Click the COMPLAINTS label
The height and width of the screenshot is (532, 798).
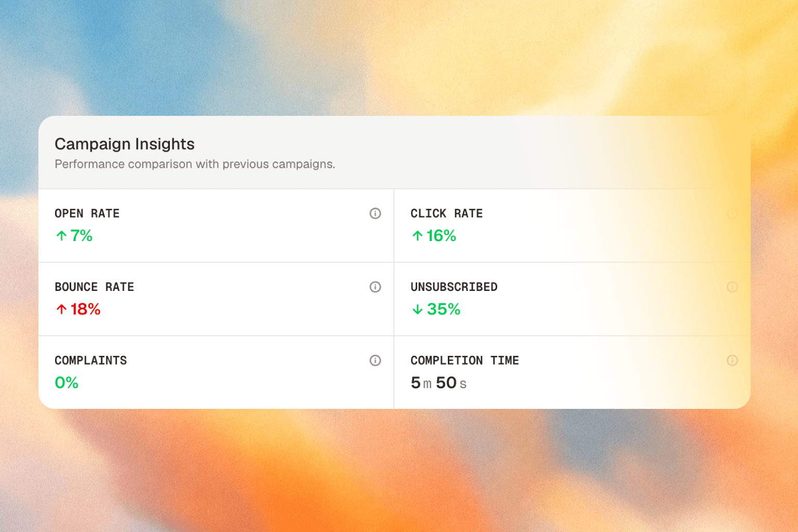point(91,361)
